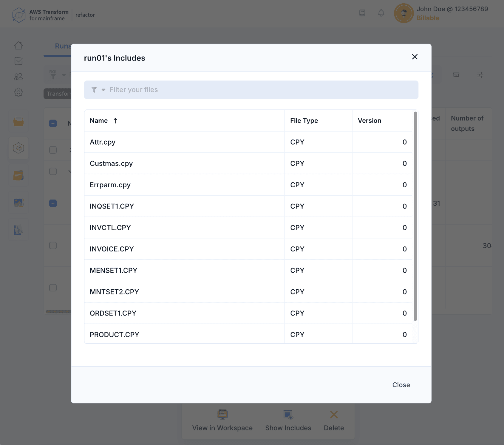Click the column settings sliders icon
The width and height of the screenshot is (504, 445).
coord(480,75)
